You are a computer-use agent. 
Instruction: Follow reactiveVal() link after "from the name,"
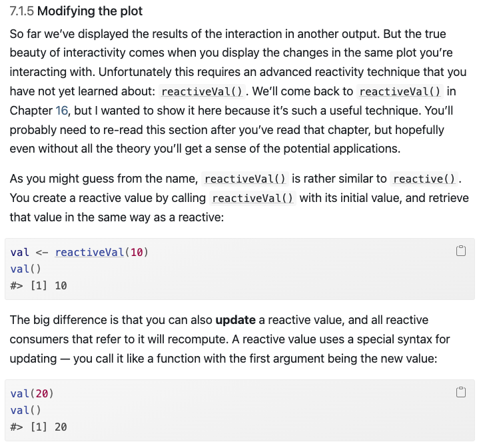(244, 179)
